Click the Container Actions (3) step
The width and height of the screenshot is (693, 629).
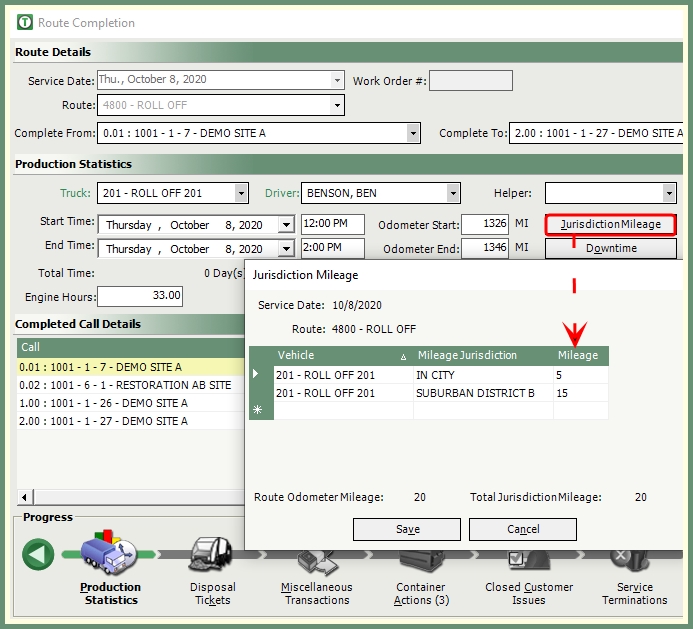tap(420, 562)
